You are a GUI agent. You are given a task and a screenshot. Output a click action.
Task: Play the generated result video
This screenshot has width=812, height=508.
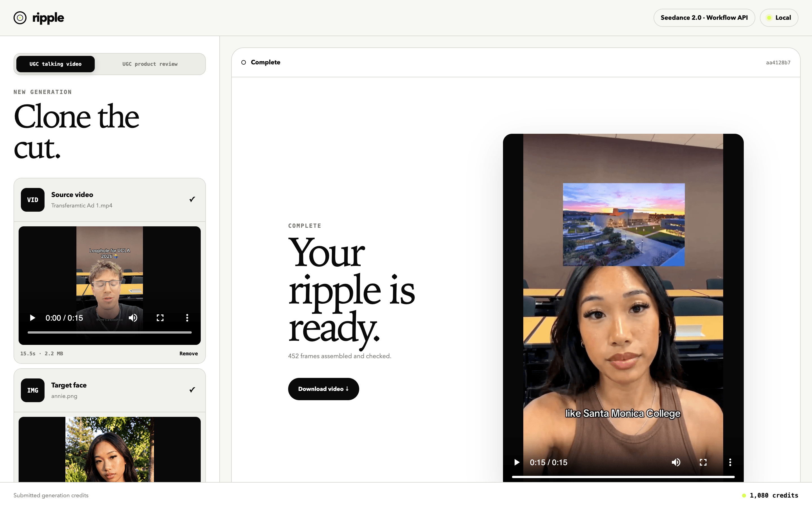point(517,462)
